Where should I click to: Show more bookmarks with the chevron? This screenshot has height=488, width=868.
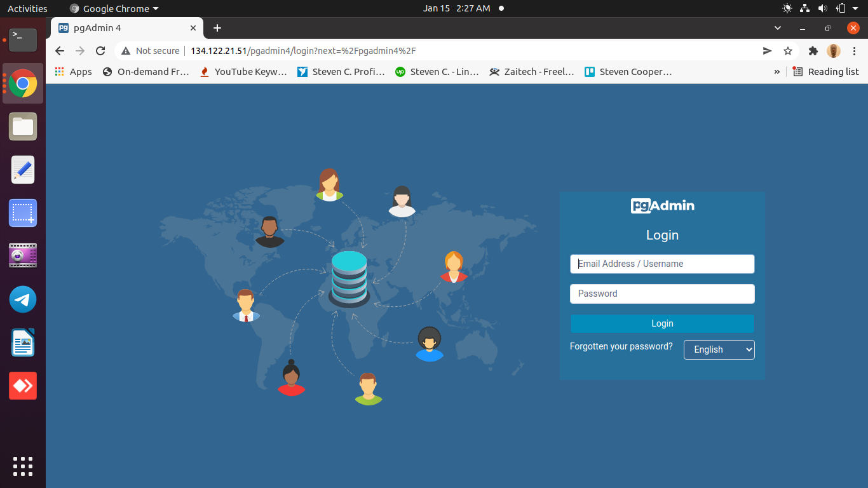click(776, 72)
